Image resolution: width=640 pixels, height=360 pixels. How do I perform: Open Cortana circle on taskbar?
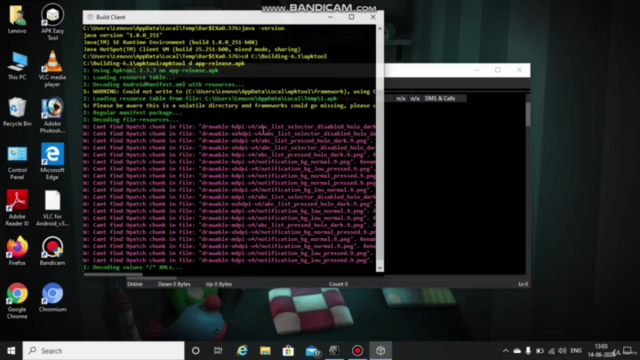pos(196,351)
